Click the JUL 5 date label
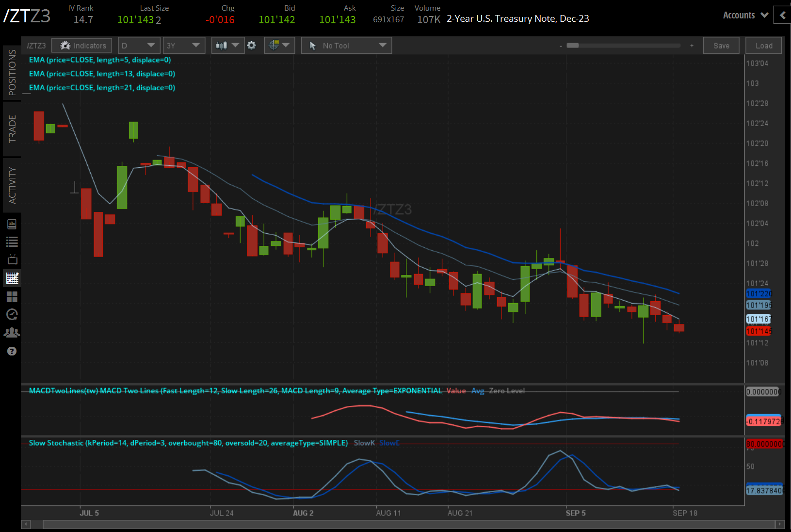The width and height of the screenshot is (791, 532). click(x=89, y=513)
